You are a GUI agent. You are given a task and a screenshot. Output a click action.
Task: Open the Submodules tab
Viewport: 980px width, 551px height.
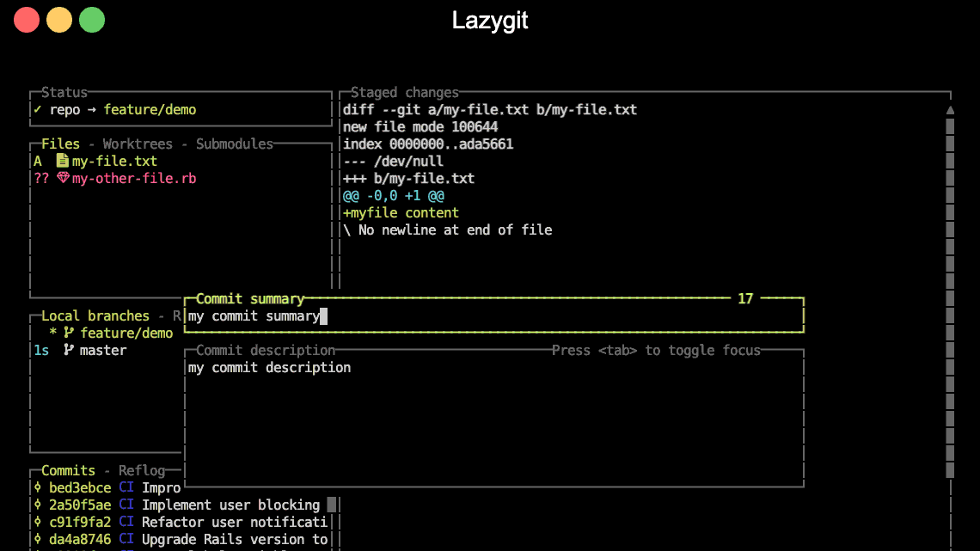pos(235,144)
